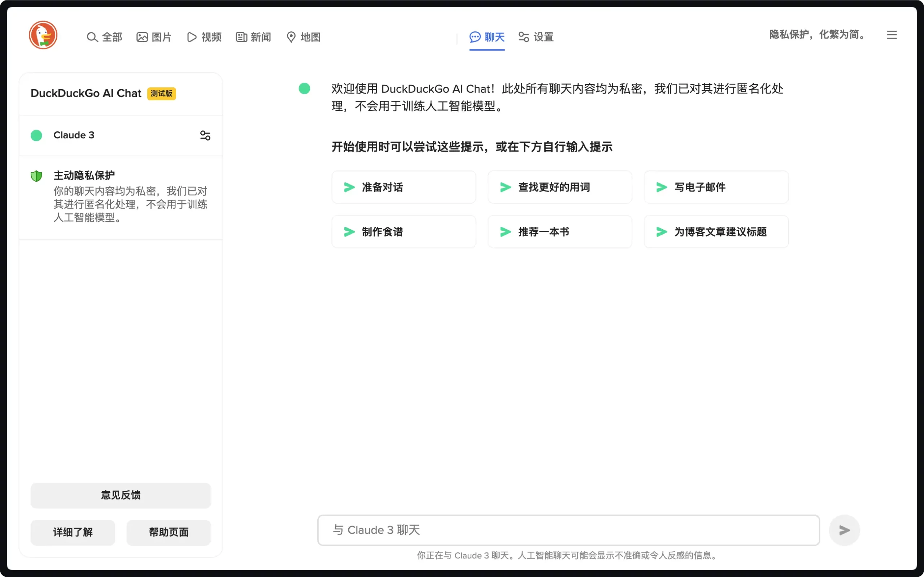Click the green status dot next to Claude 3
Screen dimensions: 924x577
[36, 135]
